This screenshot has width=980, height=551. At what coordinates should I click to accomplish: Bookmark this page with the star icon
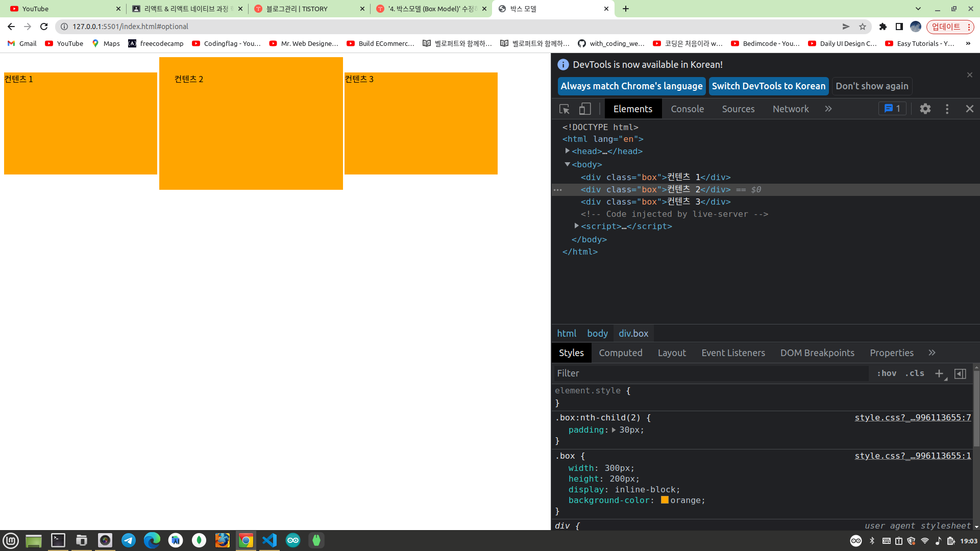[x=863, y=27]
